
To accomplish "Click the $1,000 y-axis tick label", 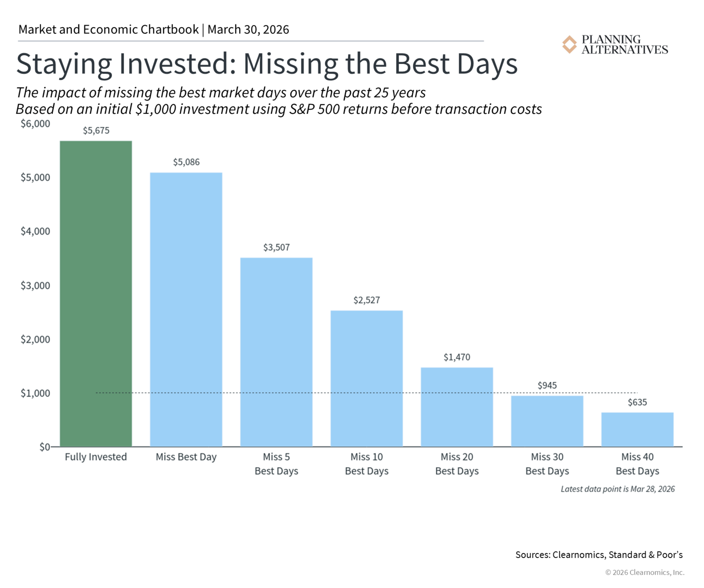I will (x=35, y=393).
